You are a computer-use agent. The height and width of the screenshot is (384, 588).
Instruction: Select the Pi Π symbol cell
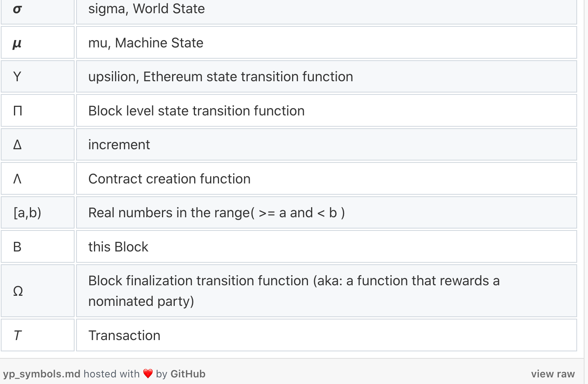[38, 111]
